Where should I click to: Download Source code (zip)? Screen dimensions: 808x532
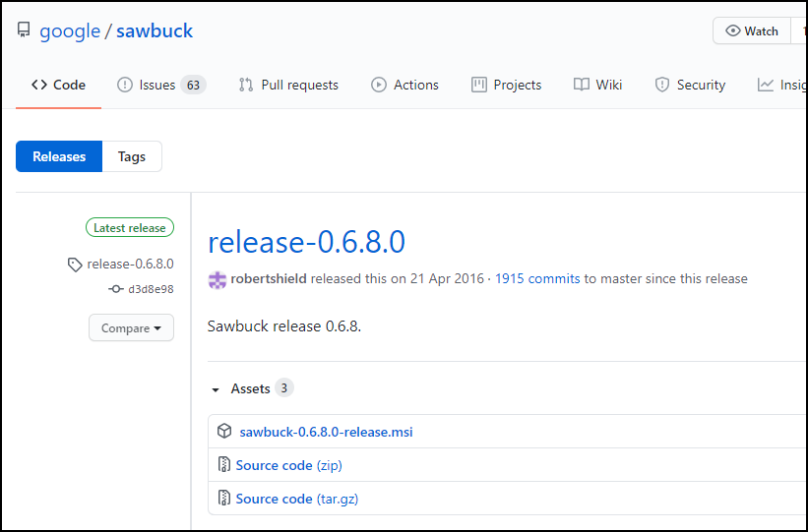point(288,465)
